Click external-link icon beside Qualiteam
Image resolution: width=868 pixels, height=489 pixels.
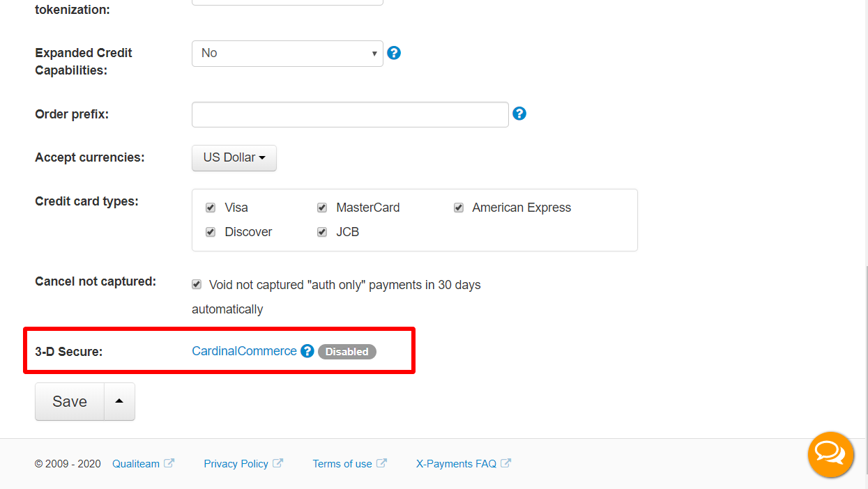tap(169, 463)
